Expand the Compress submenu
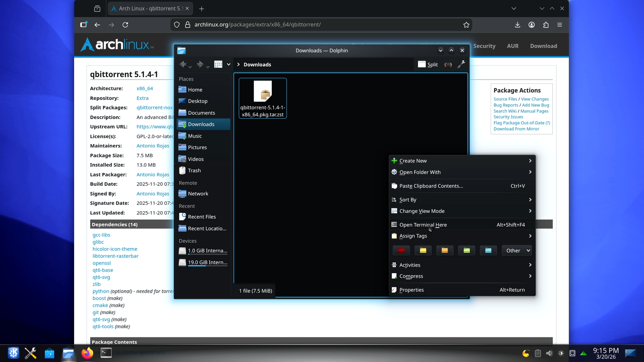This screenshot has height=362, width=644. click(462, 276)
